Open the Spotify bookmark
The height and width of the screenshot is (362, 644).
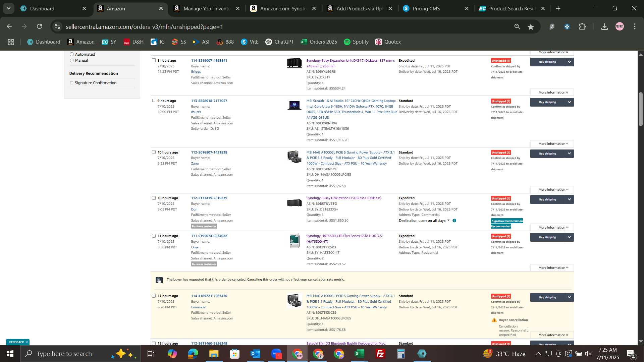tap(356, 42)
